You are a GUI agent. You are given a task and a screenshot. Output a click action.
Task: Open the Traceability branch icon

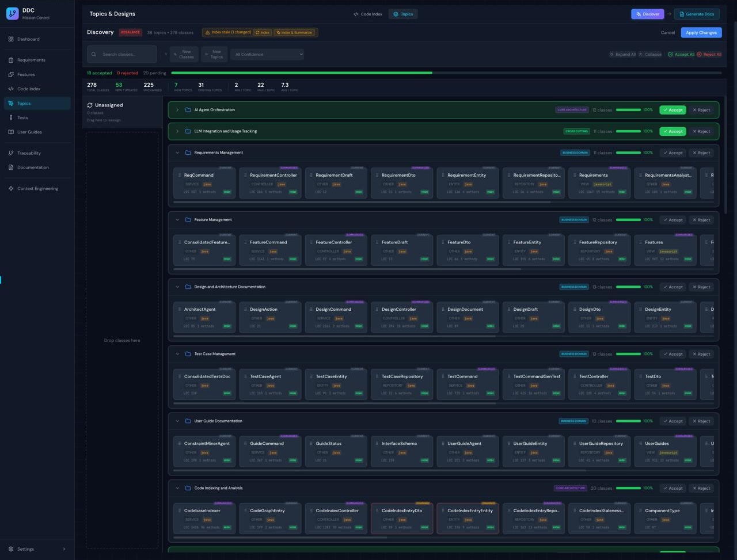point(11,153)
